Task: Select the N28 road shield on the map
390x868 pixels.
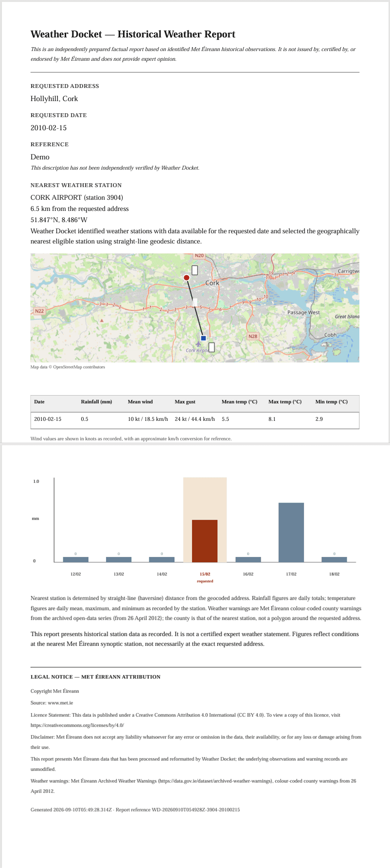Action: pos(253,336)
